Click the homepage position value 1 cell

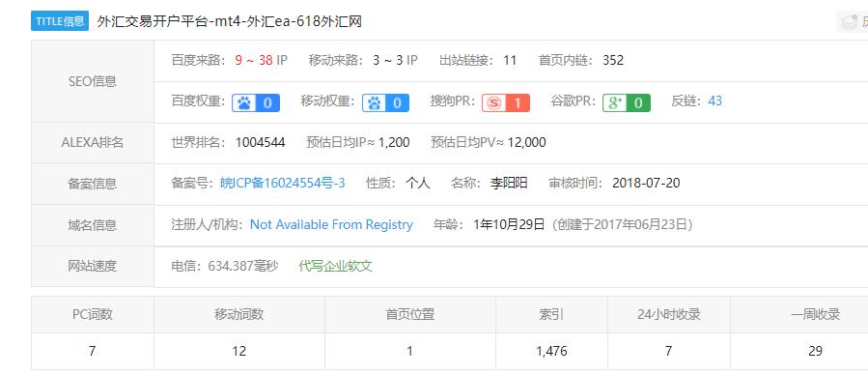[x=410, y=351]
